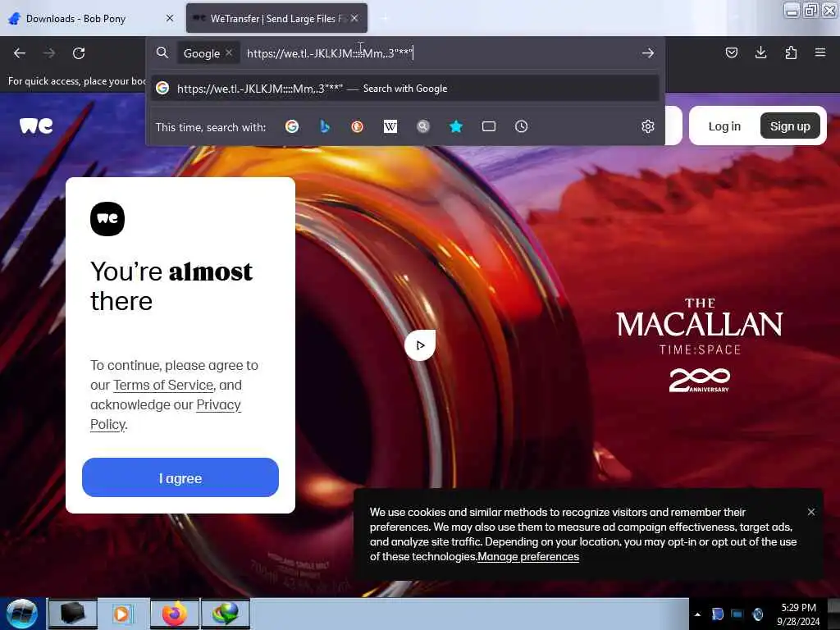840x630 pixels.
Task: Click the magnifier icon in address bar
Action: pos(162,52)
